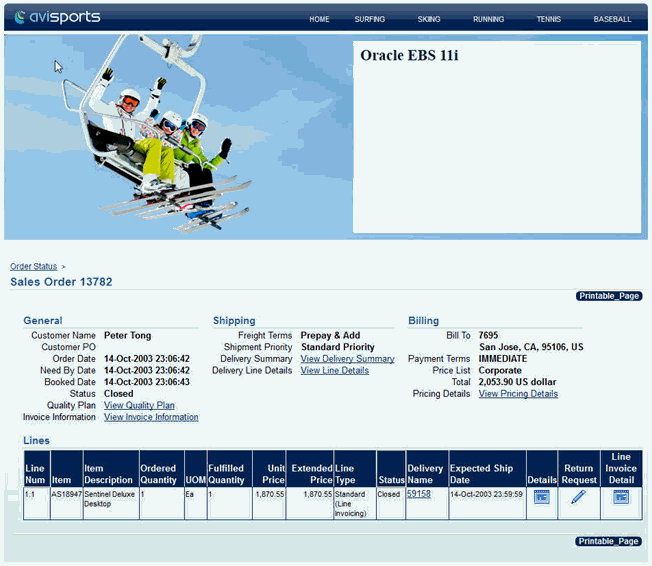The height and width of the screenshot is (566, 652).
Task: Click the Lines section heading
Action: point(36,440)
